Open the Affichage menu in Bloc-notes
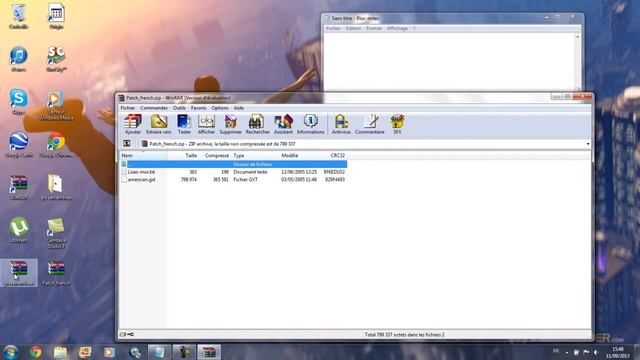The height and width of the screenshot is (360, 640). tap(397, 29)
